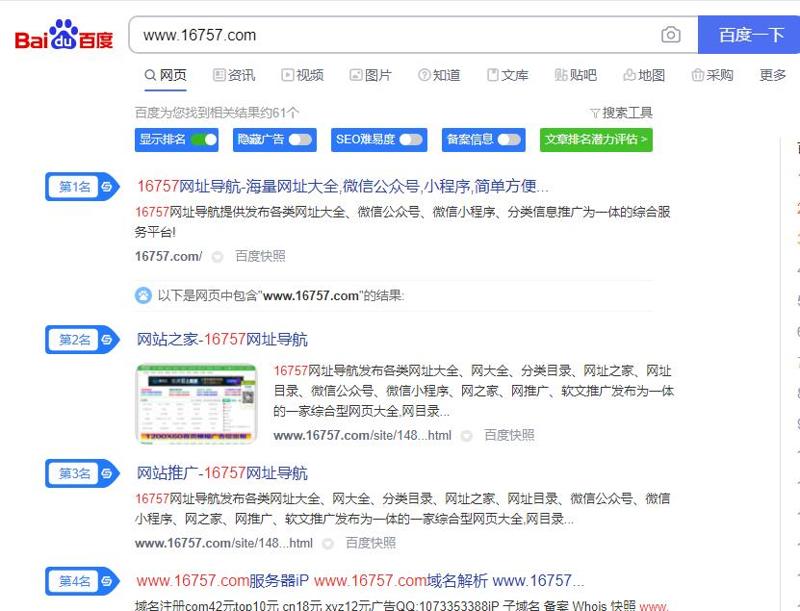
Task: Click the icon on 第3名 rank badge
Action: (106, 473)
